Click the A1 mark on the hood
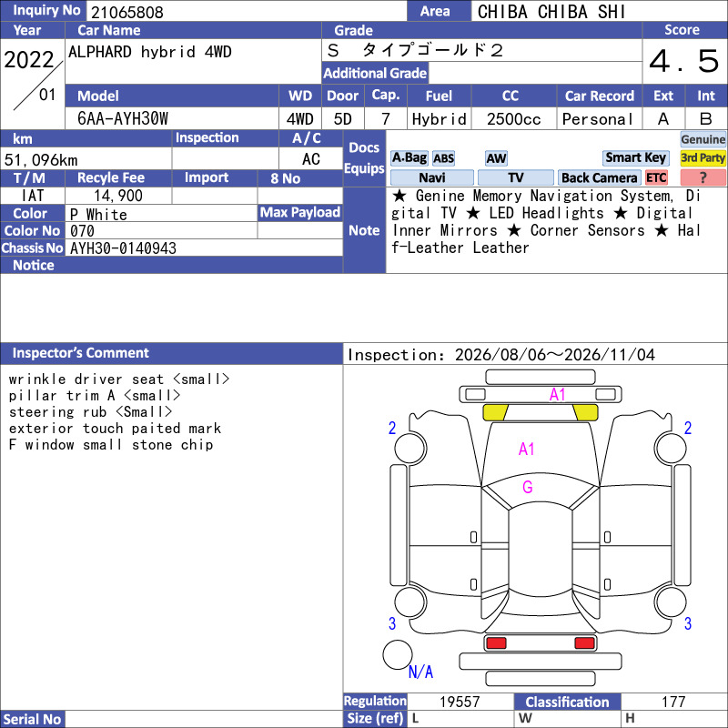Viewport: 728px width, 728px height. [x=527, y=449]
